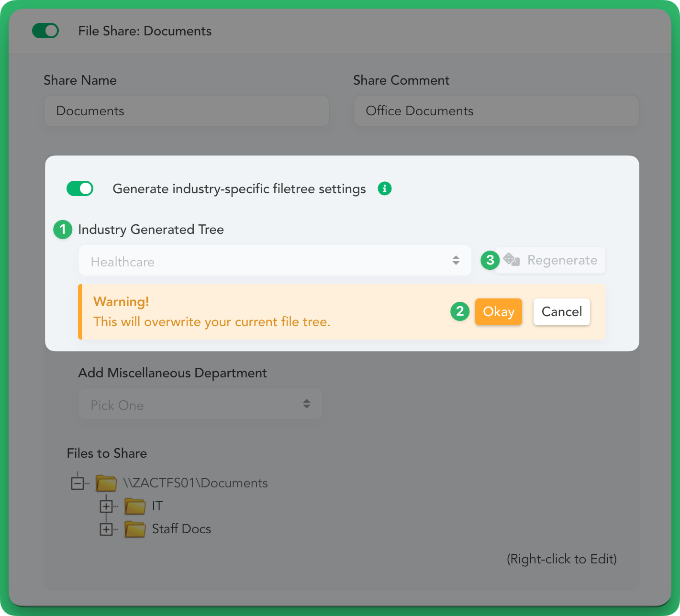Select the IT tree label
The width and height of the screenshot is (680, 616).
coord(157,506)
